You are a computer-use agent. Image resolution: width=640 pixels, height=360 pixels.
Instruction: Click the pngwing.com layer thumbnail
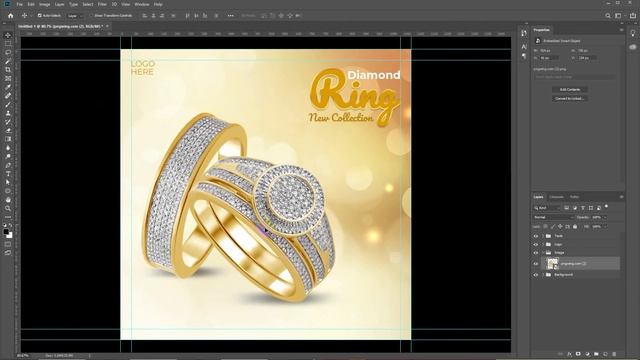553,264
